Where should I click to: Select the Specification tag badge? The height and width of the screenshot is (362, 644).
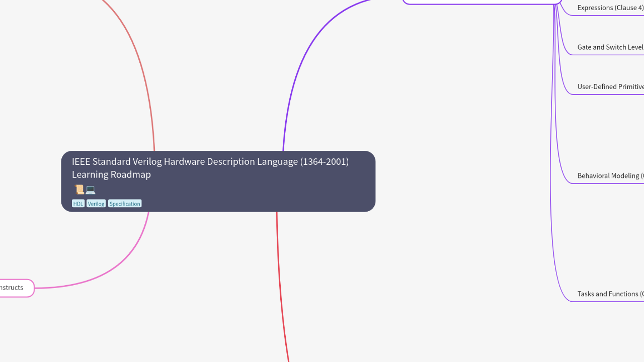pyautogui.click(x=125, y=204)
